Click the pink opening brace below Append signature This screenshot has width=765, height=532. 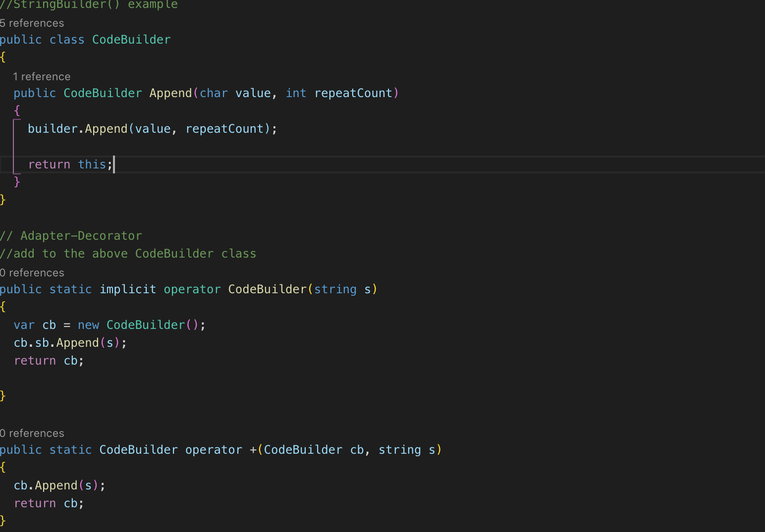point(17,111)
